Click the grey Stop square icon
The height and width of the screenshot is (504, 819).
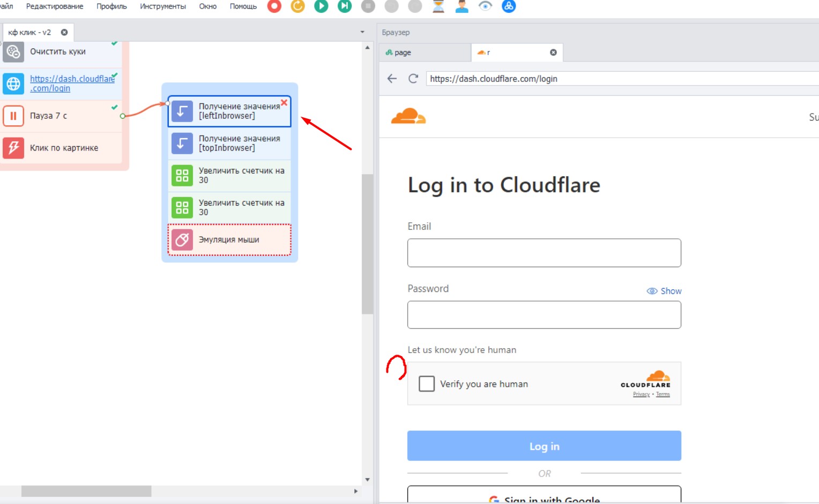click(x=368, y=6)
